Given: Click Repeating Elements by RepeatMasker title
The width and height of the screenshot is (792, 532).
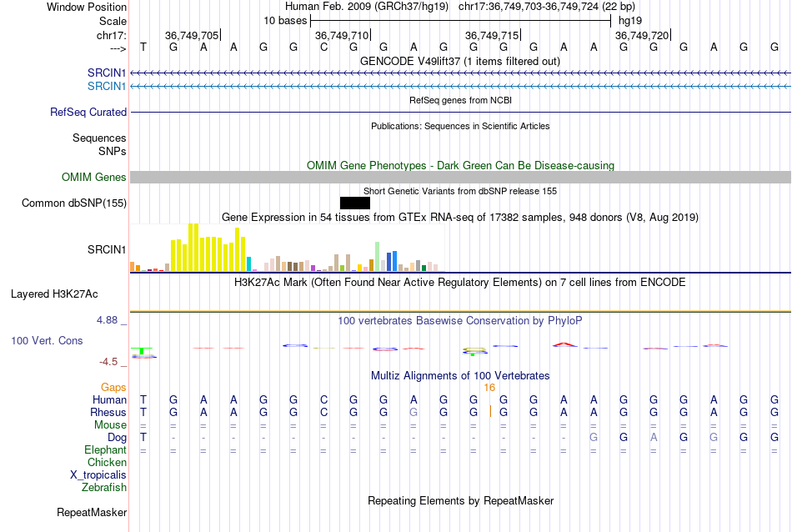Looking at the screenshot, I should click(x=461, y=501).
